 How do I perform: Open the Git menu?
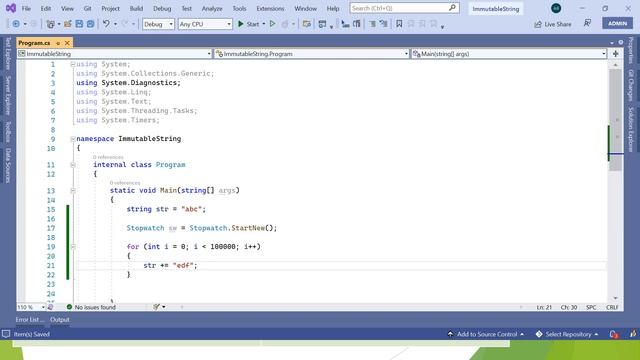coord(87,8)
